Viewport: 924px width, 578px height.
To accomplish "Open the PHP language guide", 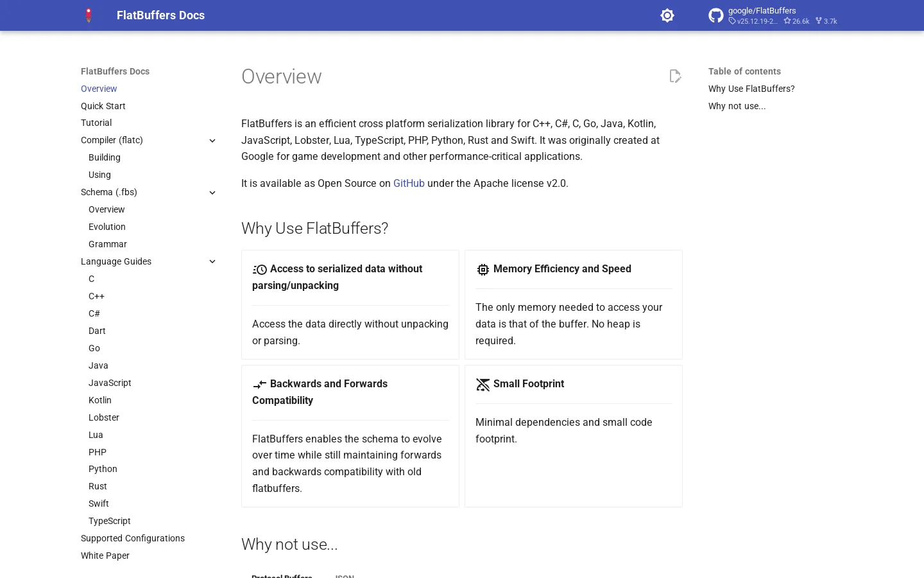I will (98, 452).
